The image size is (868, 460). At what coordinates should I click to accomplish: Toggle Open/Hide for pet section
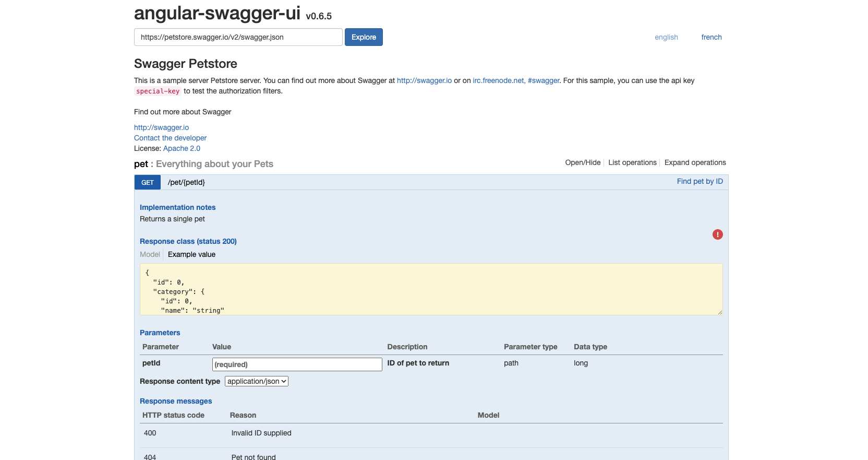583,162
